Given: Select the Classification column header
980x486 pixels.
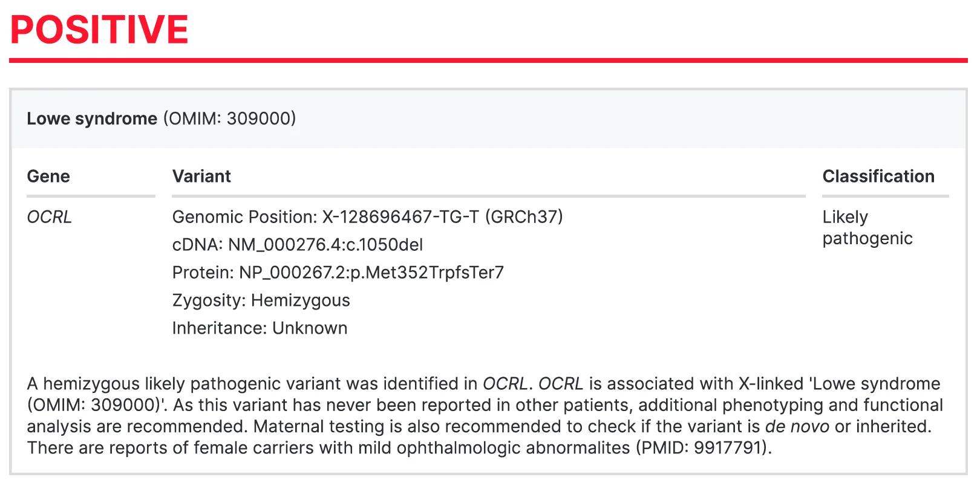Looking at the screenshot, I should pyautogui.click(x=878, y=177).
